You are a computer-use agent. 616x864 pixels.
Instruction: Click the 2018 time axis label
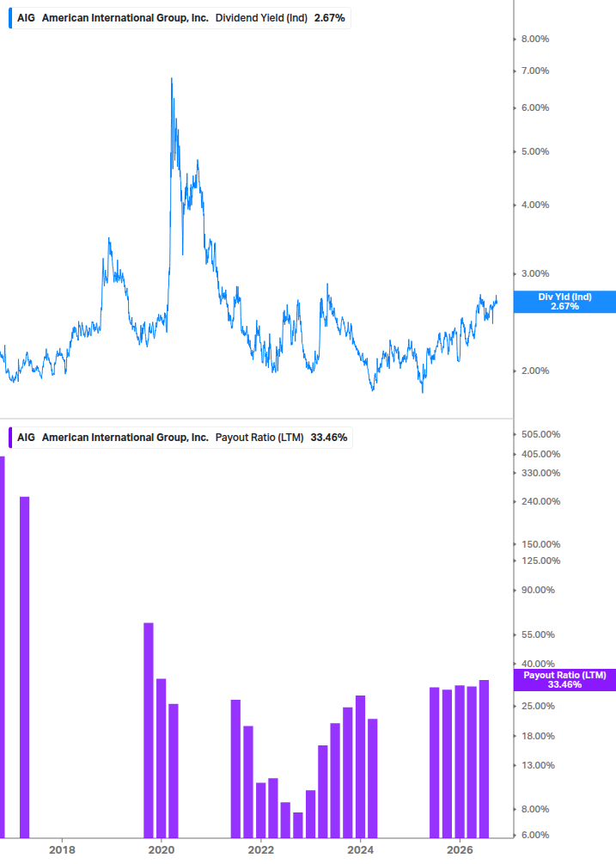coord(62,850)
